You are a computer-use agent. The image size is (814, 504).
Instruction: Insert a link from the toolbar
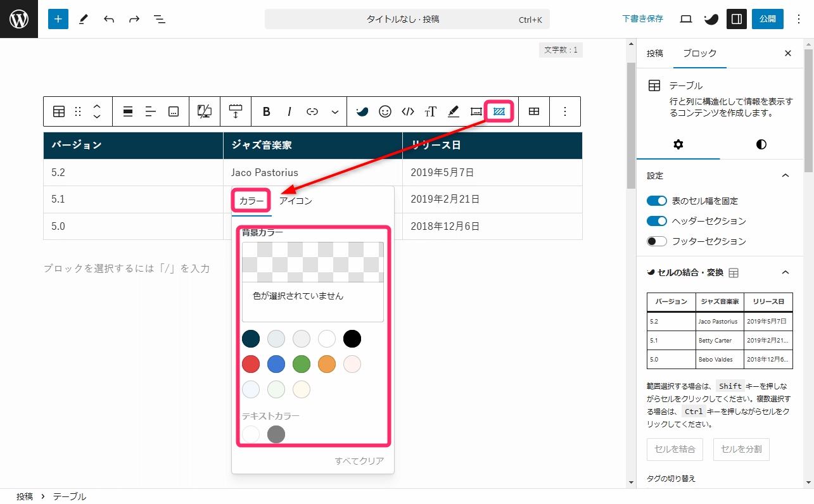pyautogui.click(x=312, y=111)
